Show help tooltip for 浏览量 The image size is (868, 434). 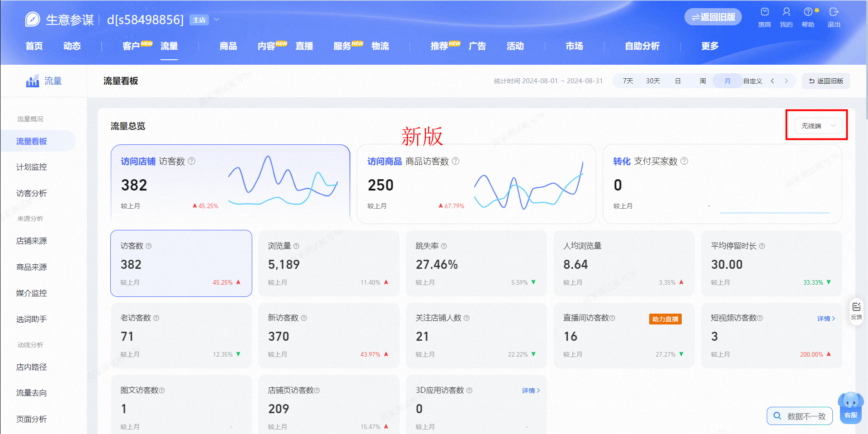[296, 246]
